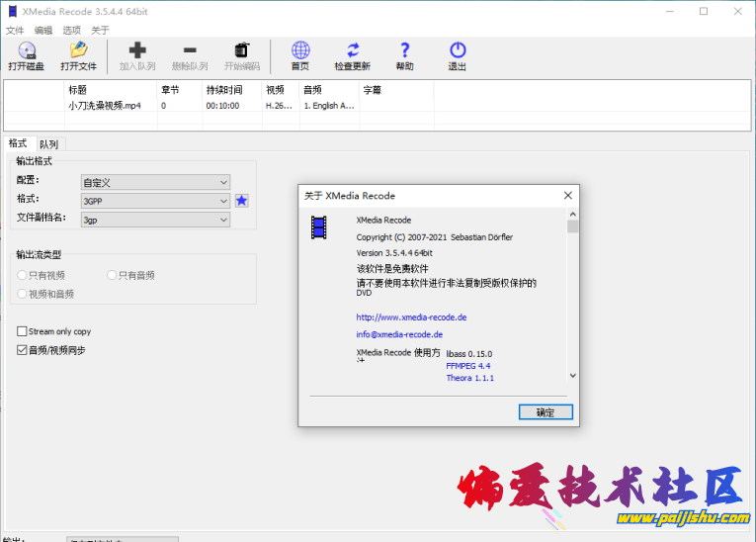756x542 pixels.
Task: Open the http://www.xmedia-recode.de link
Action: coord(411,317)
